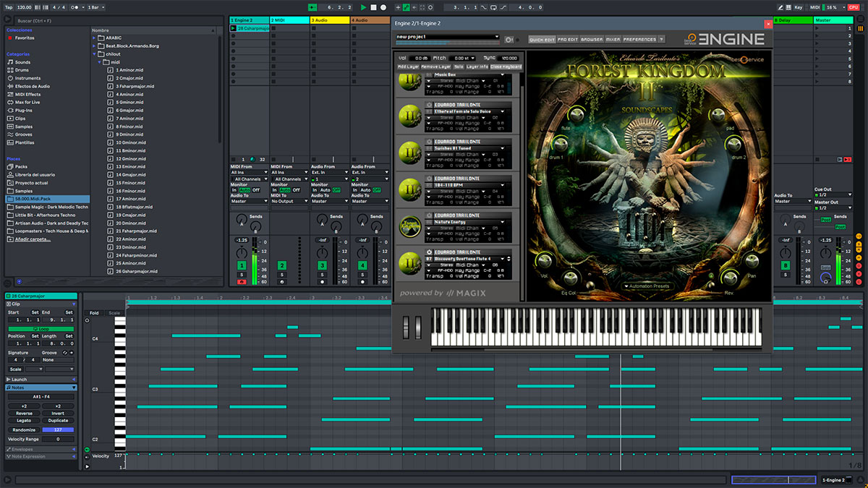Open the Preferences tab in Engine
Viewport: 868px width, 488px height.
[639, 40]
